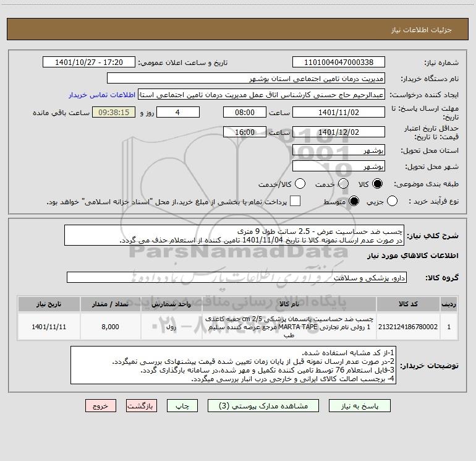Click the validity time field 16:00

[x=245, y=132]
